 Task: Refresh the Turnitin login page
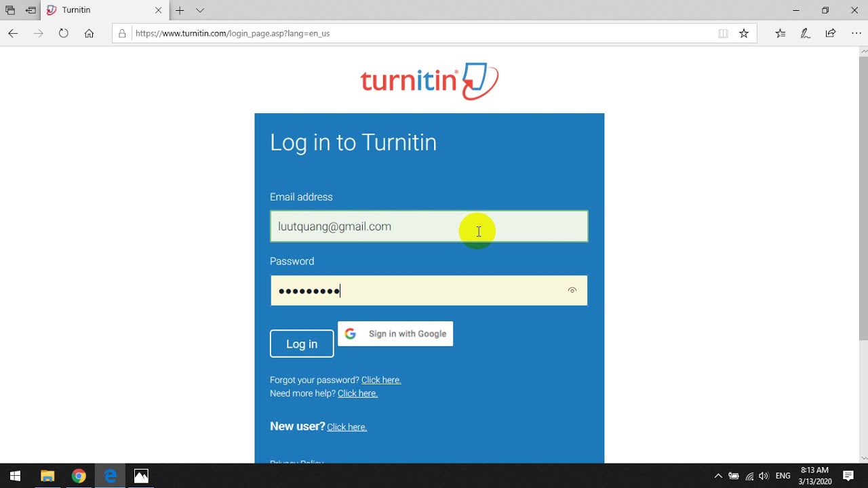pos(64,33)
